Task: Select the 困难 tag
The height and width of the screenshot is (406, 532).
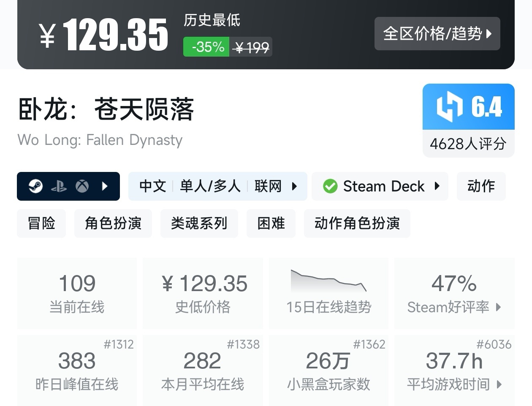Action: click(271, 223)
